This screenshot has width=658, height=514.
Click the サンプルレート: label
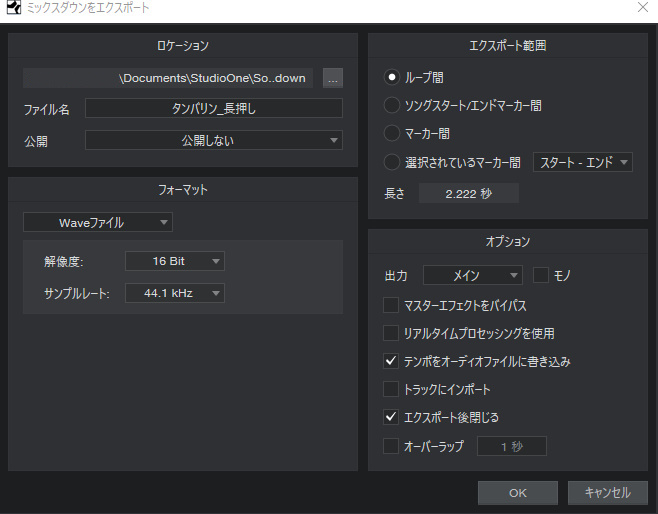(76, 293)
